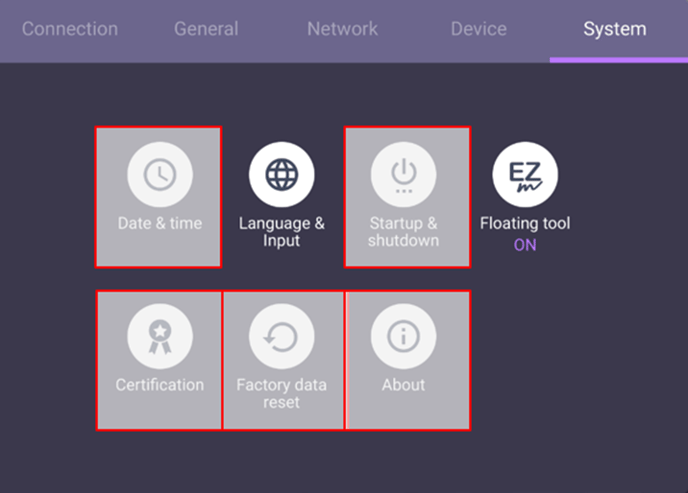Go to the Network tab

coord(343,29)
